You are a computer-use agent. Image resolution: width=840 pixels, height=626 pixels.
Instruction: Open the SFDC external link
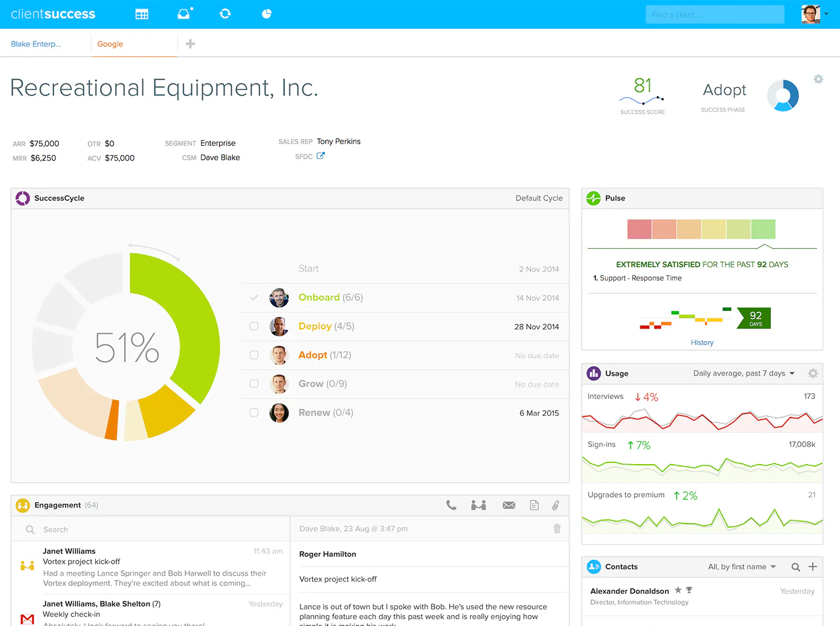point(321,155)
